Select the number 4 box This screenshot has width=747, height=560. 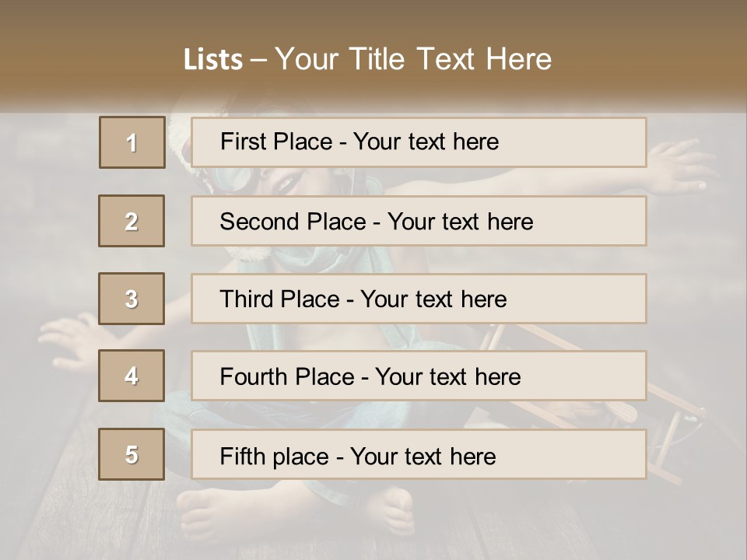[132, 376]
